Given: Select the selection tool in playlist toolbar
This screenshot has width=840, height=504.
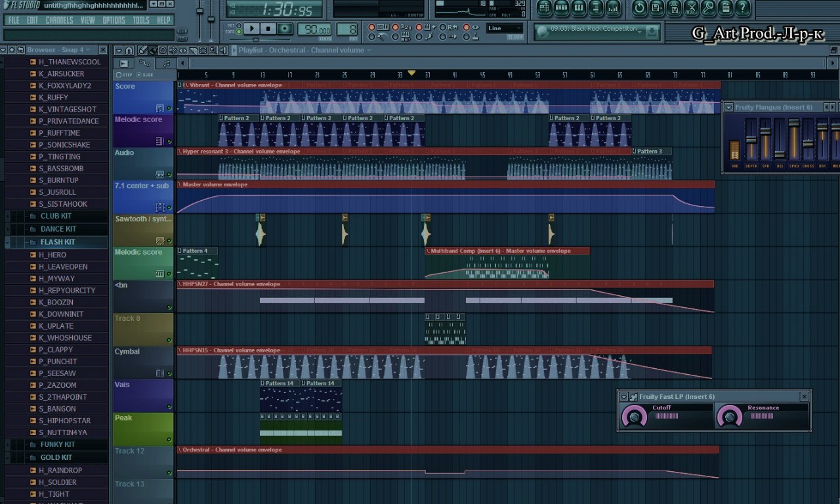Looking at the screenshot, I should coord(203,51).
